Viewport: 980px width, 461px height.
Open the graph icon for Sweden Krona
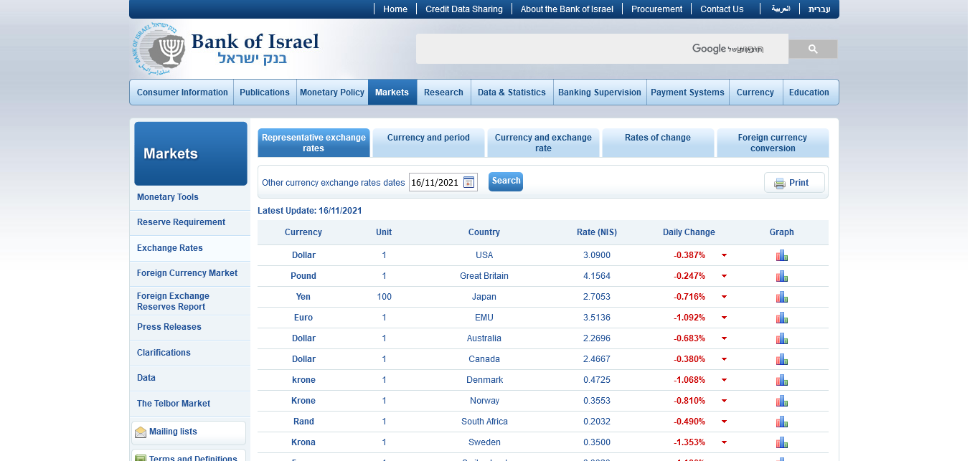click(781, 442)
